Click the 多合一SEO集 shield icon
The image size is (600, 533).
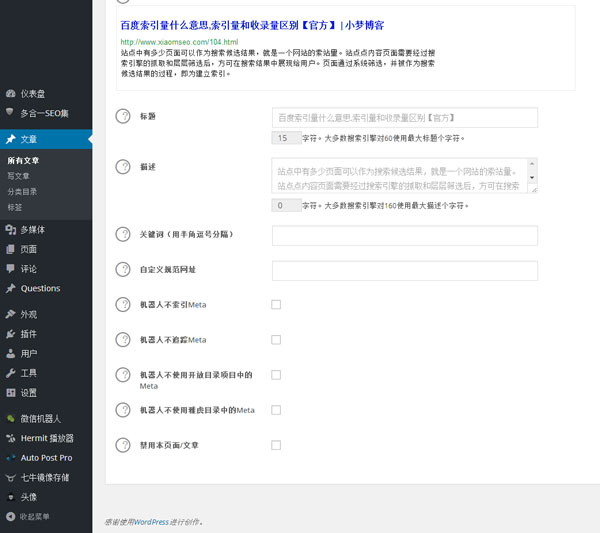coord(10,112)
